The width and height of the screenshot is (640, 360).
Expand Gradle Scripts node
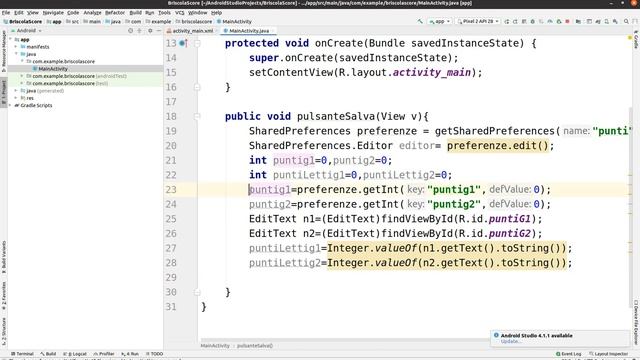click(11, 106)
